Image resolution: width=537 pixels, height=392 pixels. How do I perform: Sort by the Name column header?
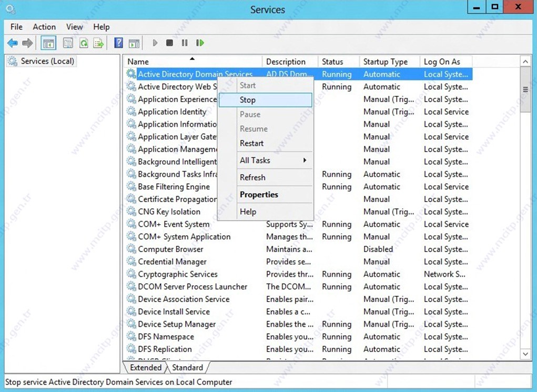193,62
